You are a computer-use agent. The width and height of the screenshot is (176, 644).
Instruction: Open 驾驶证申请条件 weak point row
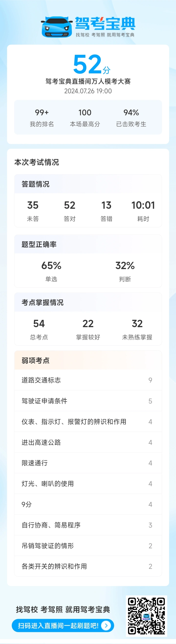[x=88, y=401]
